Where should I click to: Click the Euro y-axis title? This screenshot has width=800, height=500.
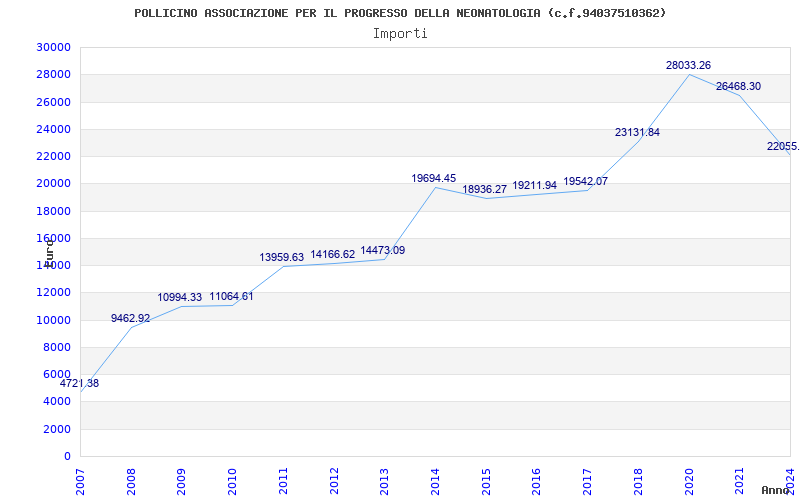(49, 254)
